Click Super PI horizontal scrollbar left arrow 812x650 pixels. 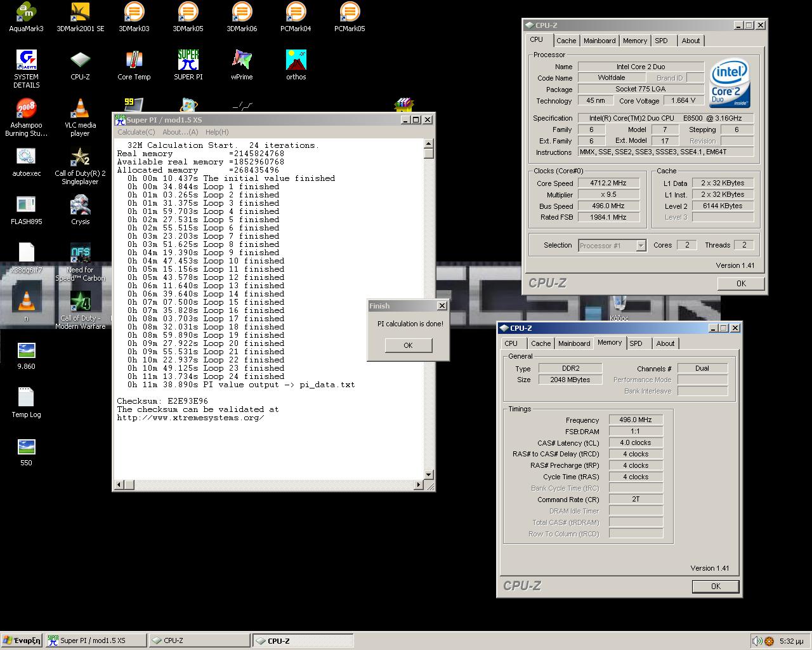[119, 485]
